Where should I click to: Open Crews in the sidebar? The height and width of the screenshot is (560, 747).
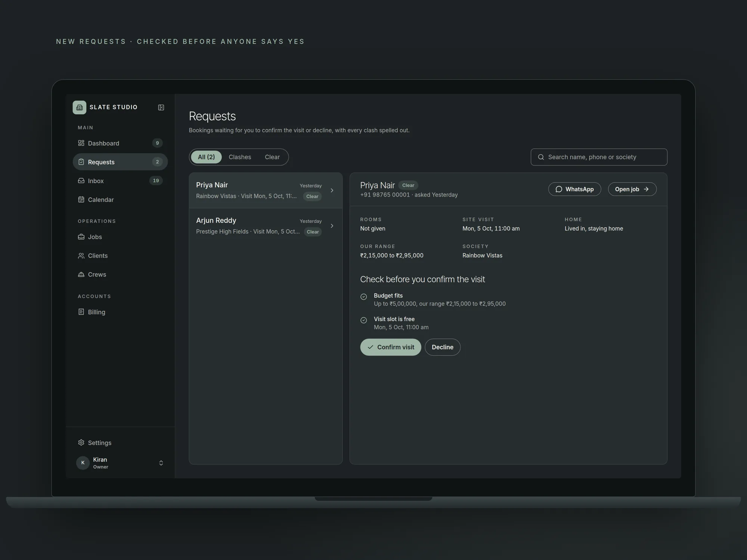pyautogui.click(x=120, y=274)
